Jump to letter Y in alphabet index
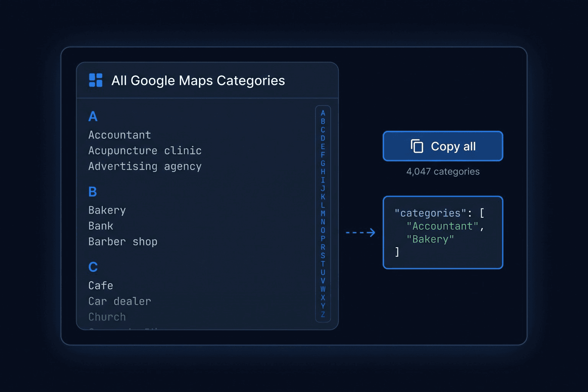 point(323,306)
